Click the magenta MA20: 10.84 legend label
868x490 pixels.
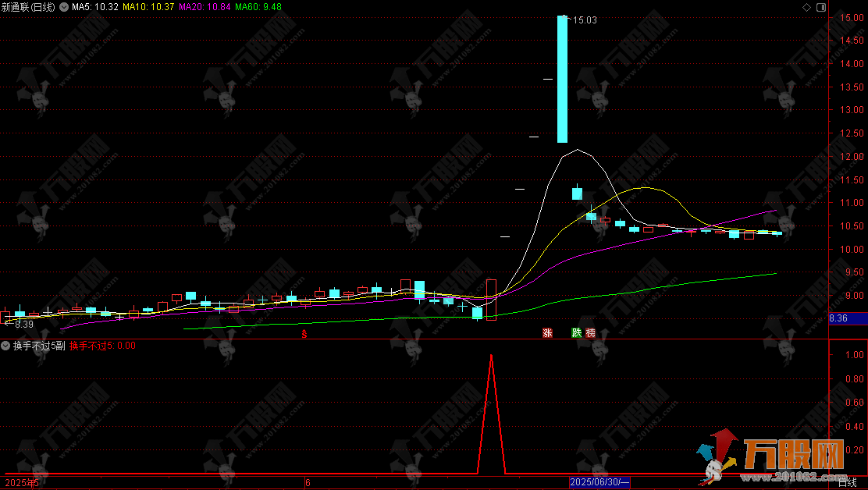(x=205, y=7)
